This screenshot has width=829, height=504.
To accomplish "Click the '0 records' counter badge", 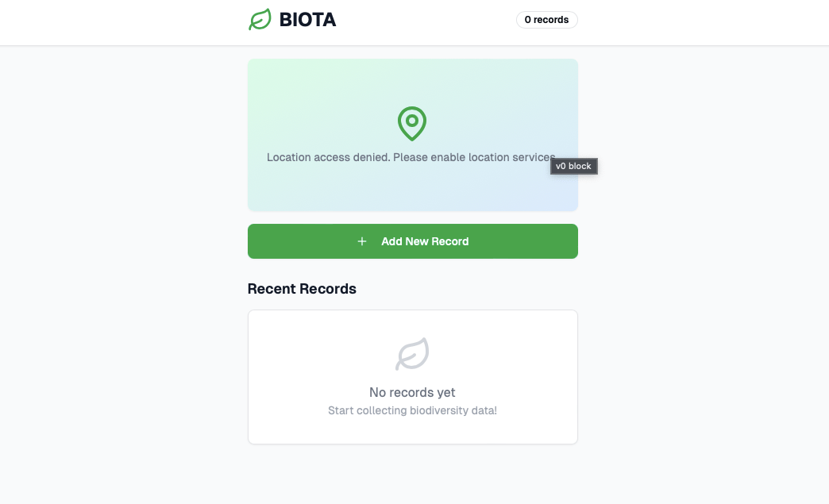I will click(546, 20).
